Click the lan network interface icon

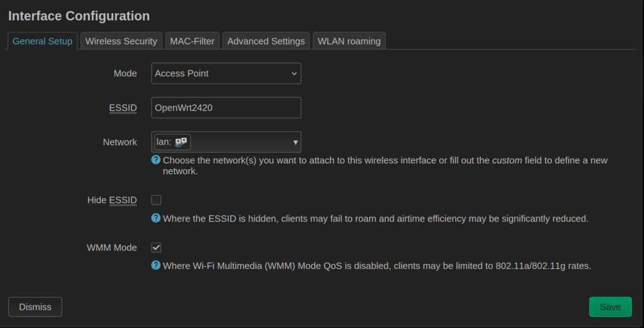(181, 142)
